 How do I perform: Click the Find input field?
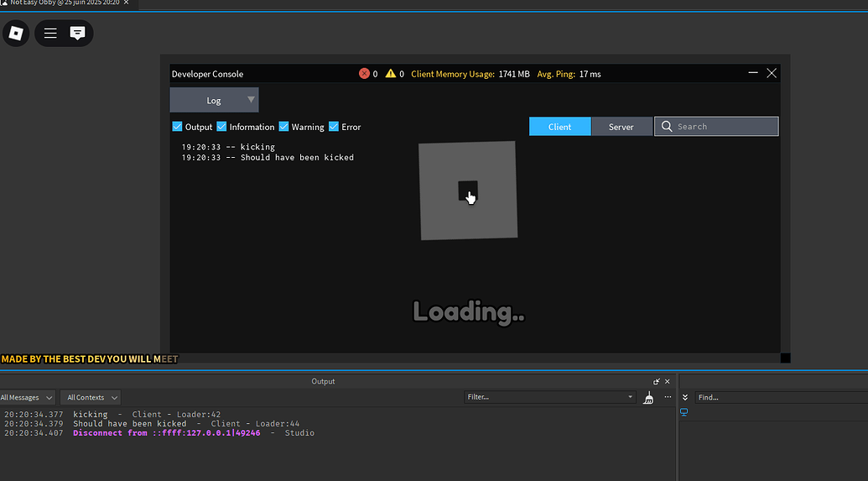[781, 397]
